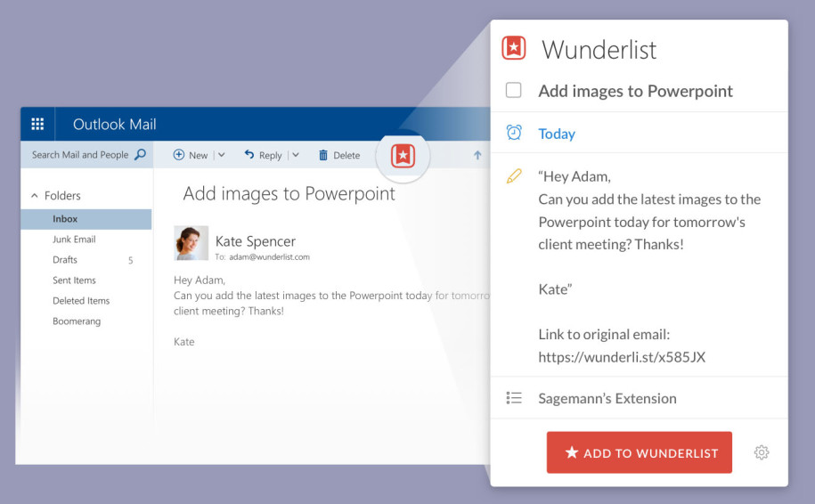Click the up arrow icon in the toolbar
Viewport: 815px width, 504px height.
[x=477, y=155]
